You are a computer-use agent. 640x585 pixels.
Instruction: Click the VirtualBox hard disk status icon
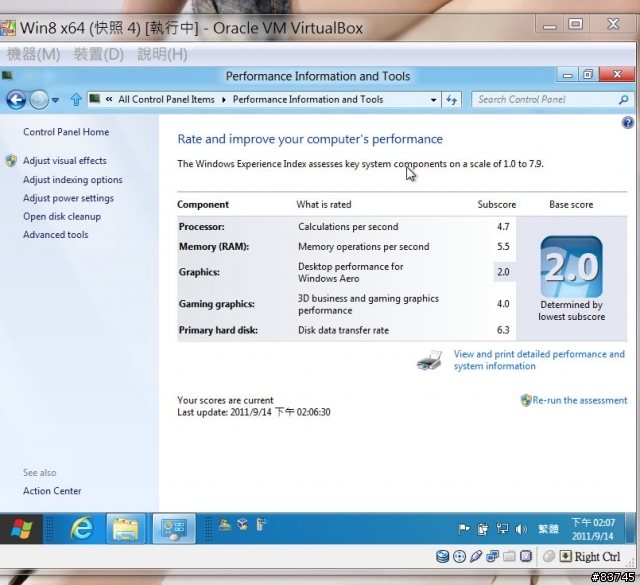[442, 556]
